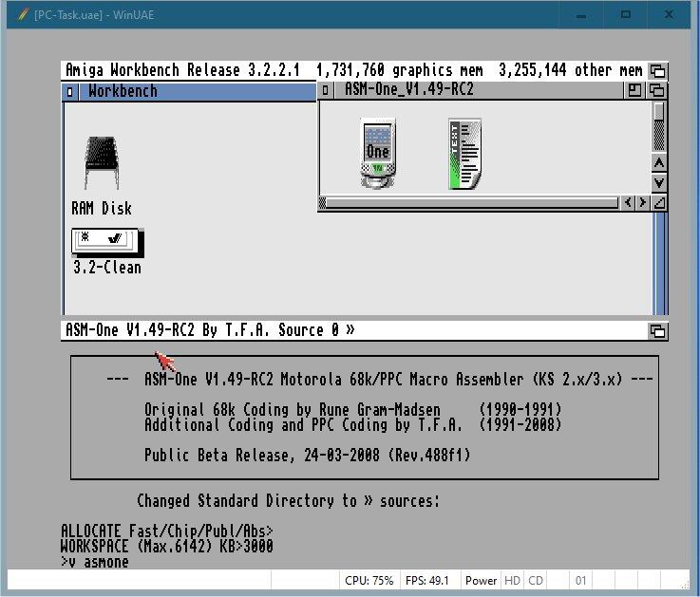The image size is (700, 597).
Task: Click the 'ALLOCATE Fast/Chip/Publ/Abs>' prompt text
Action: tap(167, 531)
